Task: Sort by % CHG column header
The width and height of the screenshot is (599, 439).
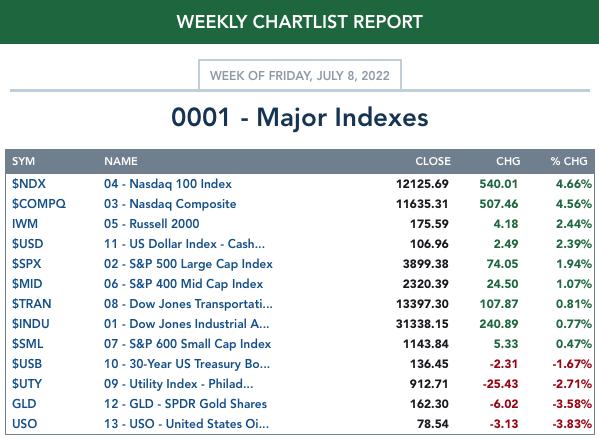Action: click(x=569, y=161)
